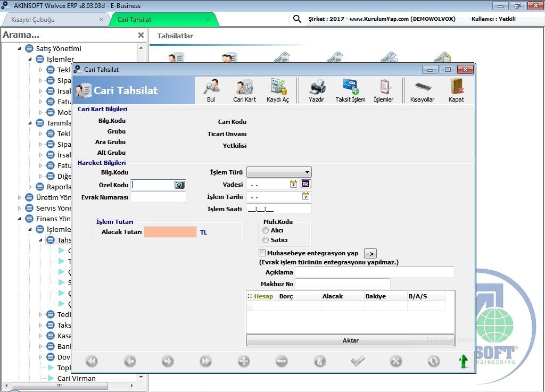Open the Cari Kart toolbar icon
This screenshot has width=545, height=392.
coord(244,90)
